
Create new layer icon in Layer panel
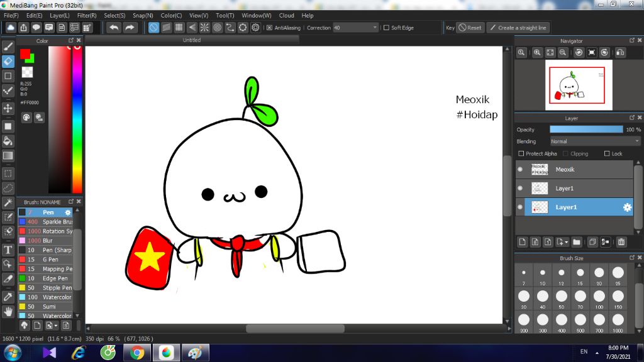point(522,242)
